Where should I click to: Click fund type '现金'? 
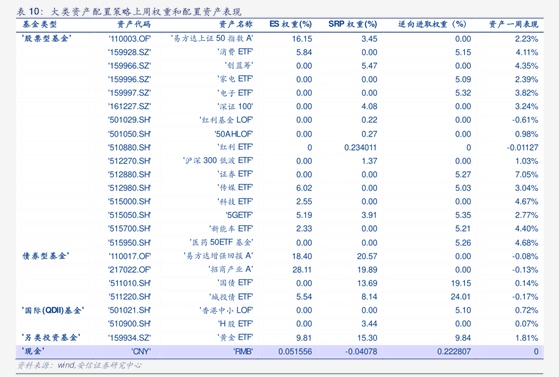[x=33, y=351]
